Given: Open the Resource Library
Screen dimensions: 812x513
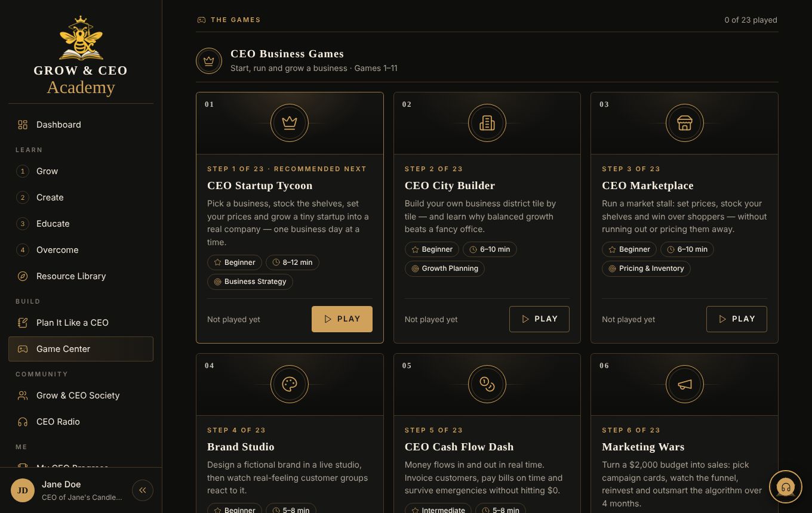Looking at the screenshot, I should pos(81,276).
